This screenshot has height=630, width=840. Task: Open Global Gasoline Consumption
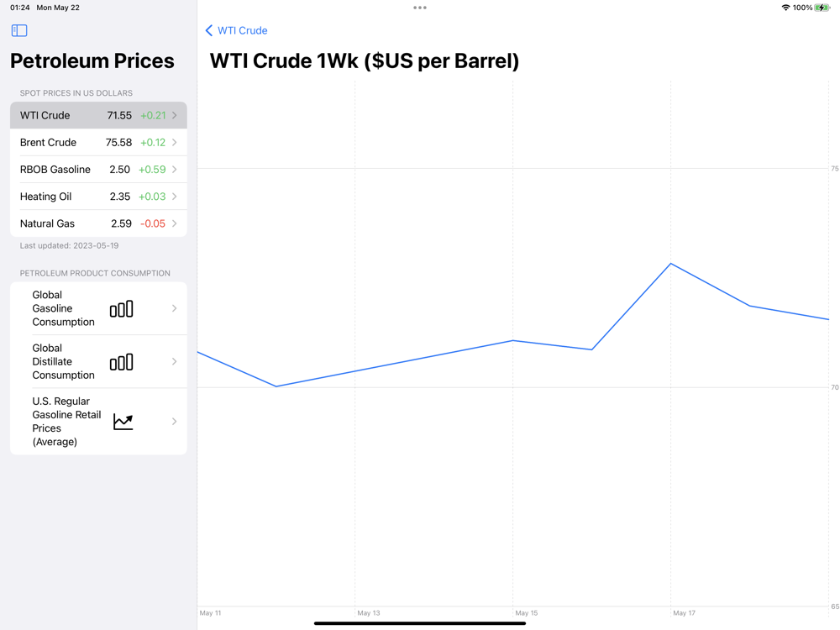[98, 308]
